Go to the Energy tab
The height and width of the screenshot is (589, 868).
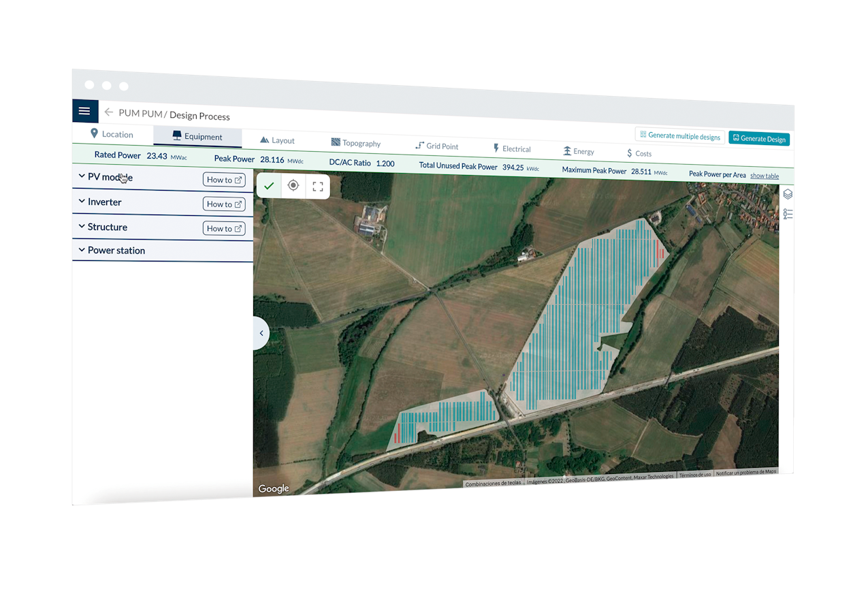tap(579, 151)
